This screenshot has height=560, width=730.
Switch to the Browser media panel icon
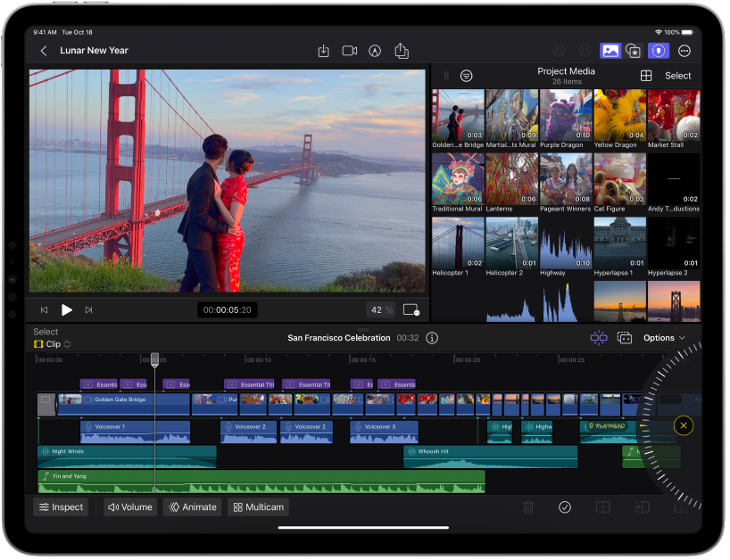click(x=610, y=51)
